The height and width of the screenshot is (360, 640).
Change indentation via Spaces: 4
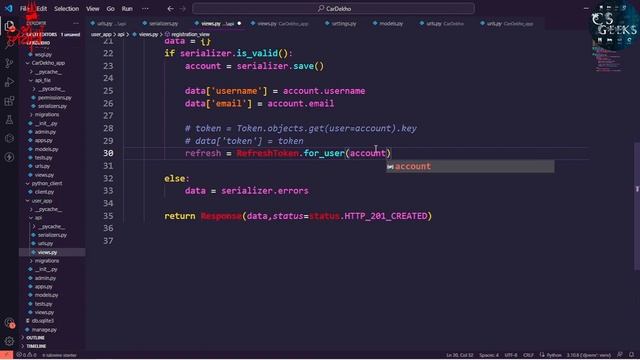489,355
